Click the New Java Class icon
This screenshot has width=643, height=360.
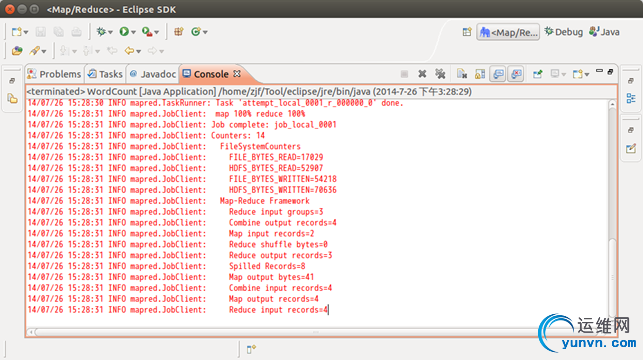[196, 32]
